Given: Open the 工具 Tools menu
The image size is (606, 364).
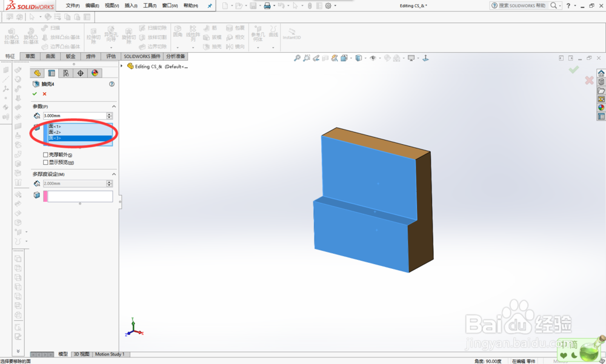Looking at the screenshot, I should pyautogui.click(x=150, y=5).
